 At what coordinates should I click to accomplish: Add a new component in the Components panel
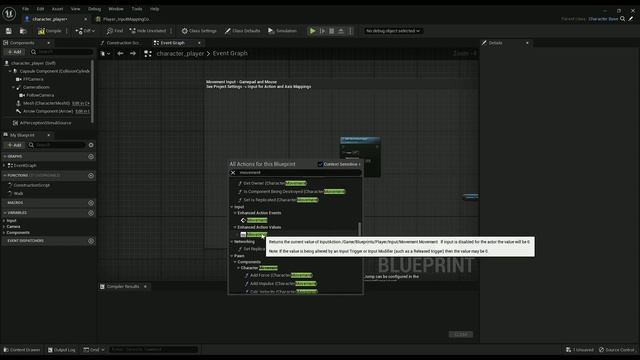[x=15, y=52]
